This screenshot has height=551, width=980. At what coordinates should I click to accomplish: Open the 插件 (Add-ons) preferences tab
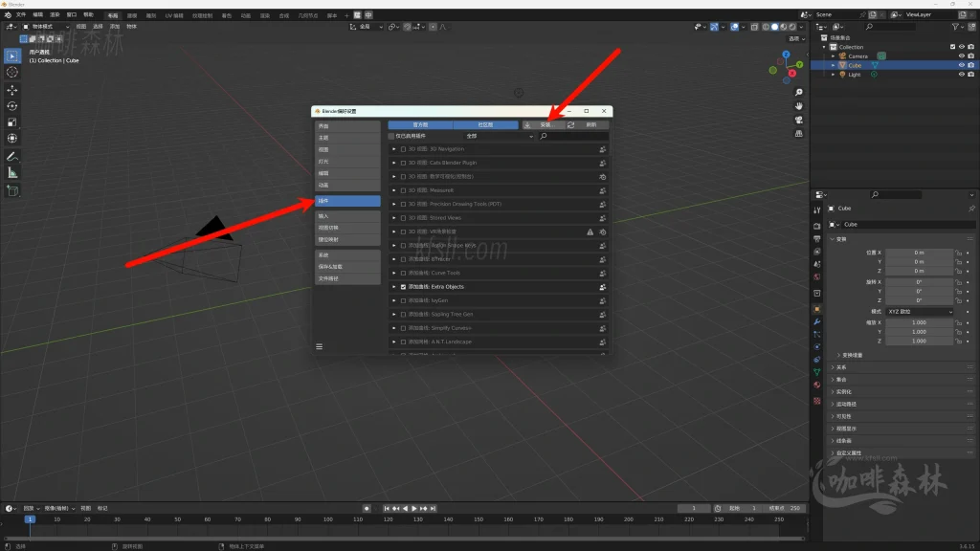coord(347,202)
